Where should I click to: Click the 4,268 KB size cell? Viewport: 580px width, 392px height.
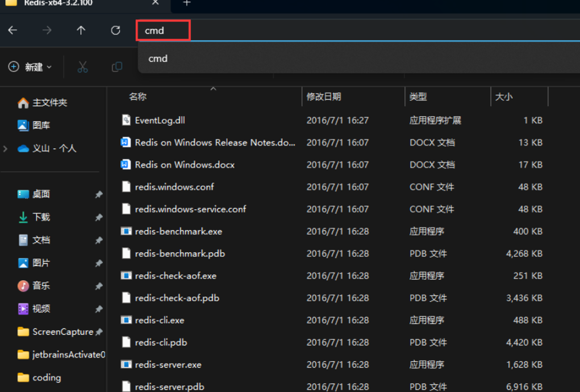tap(524, 254)
